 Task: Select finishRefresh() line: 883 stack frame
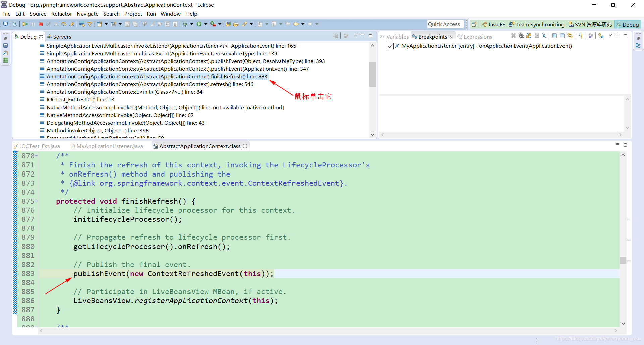154,76
